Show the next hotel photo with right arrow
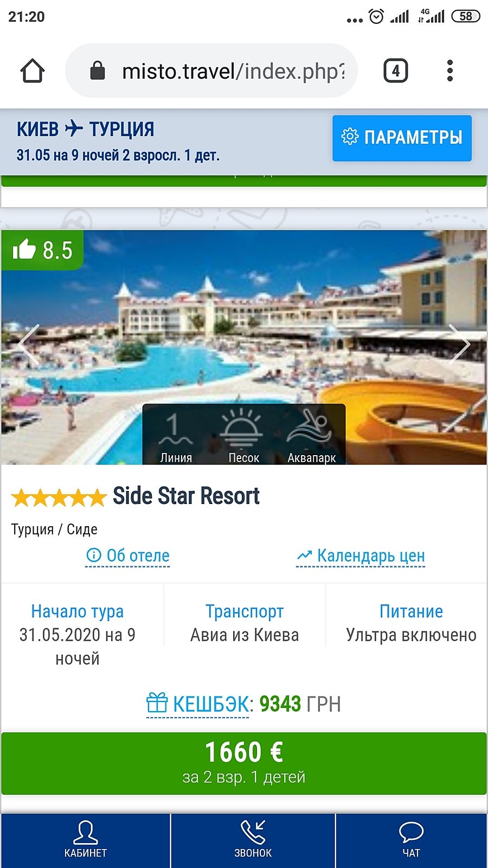This screenshot has height=868, width=488. pyautogui.click(x=459, y=344)
